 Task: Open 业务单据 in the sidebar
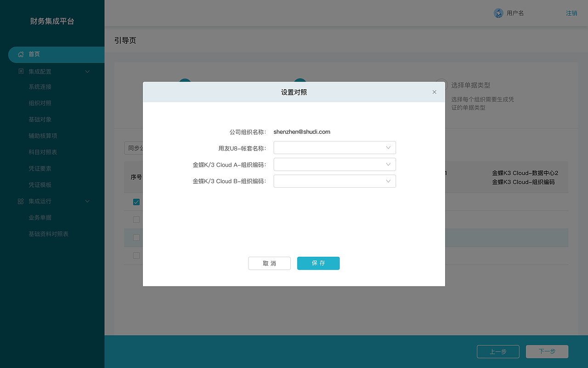point(40,218)
